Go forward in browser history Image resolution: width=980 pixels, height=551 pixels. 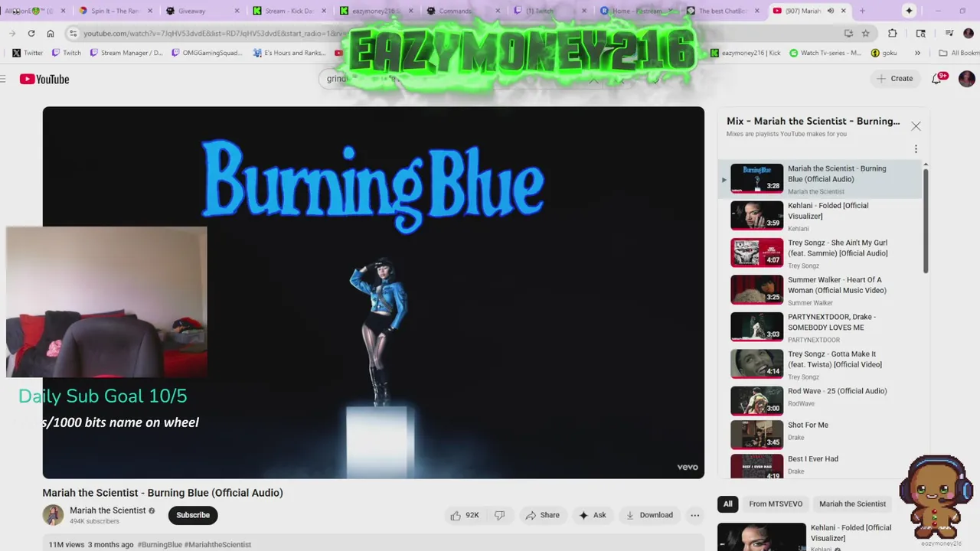pos(12,33)
